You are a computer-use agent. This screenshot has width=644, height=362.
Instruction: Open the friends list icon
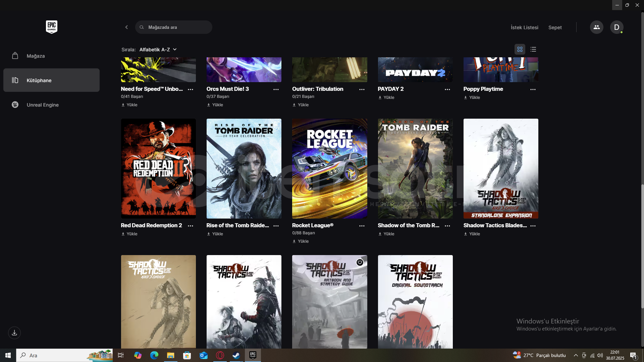(x=596, y=27)
